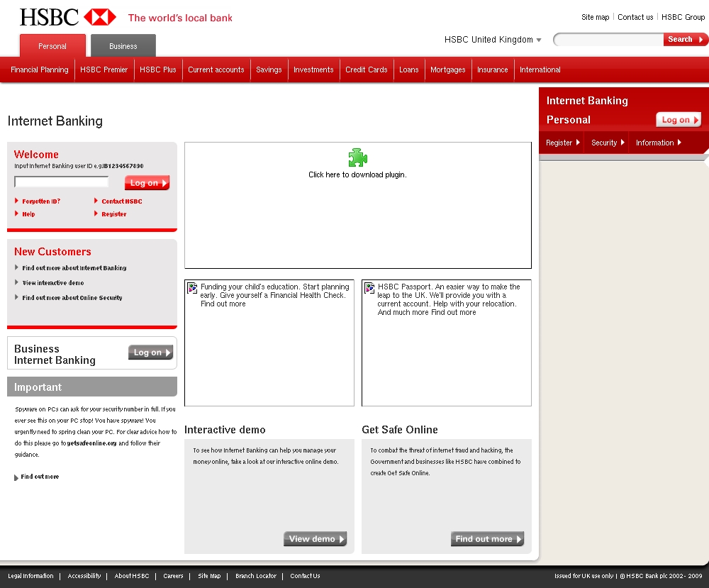Screen dimensions: 709x588
Task: Click Find out more under Important notice
Action: pyautogui.click(x=39, y=477)
